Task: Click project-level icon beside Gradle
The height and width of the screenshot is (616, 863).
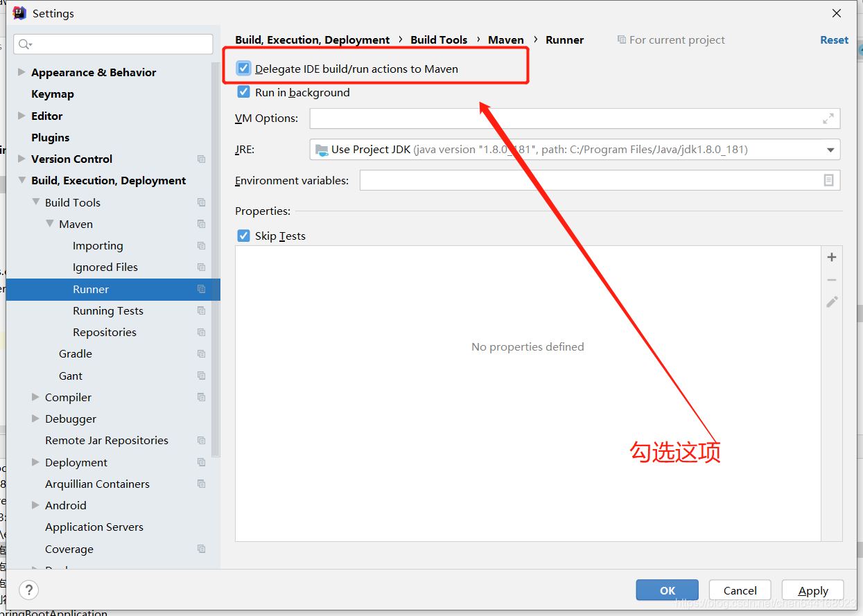Action: [x=201, y=353]
